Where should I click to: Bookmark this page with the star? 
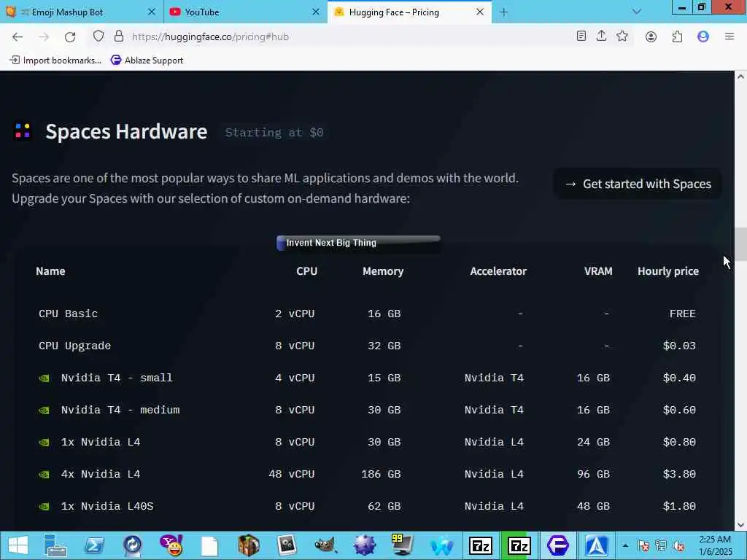pos(622,36)
